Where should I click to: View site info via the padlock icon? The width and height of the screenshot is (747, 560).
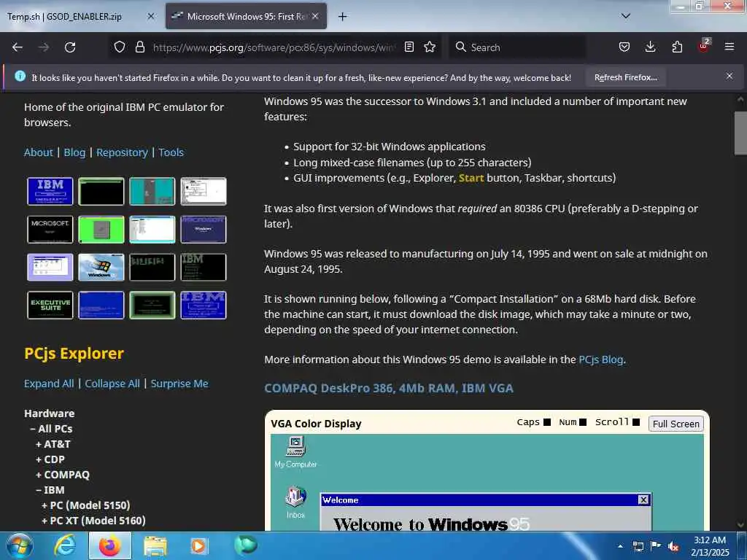pos(139,47)
